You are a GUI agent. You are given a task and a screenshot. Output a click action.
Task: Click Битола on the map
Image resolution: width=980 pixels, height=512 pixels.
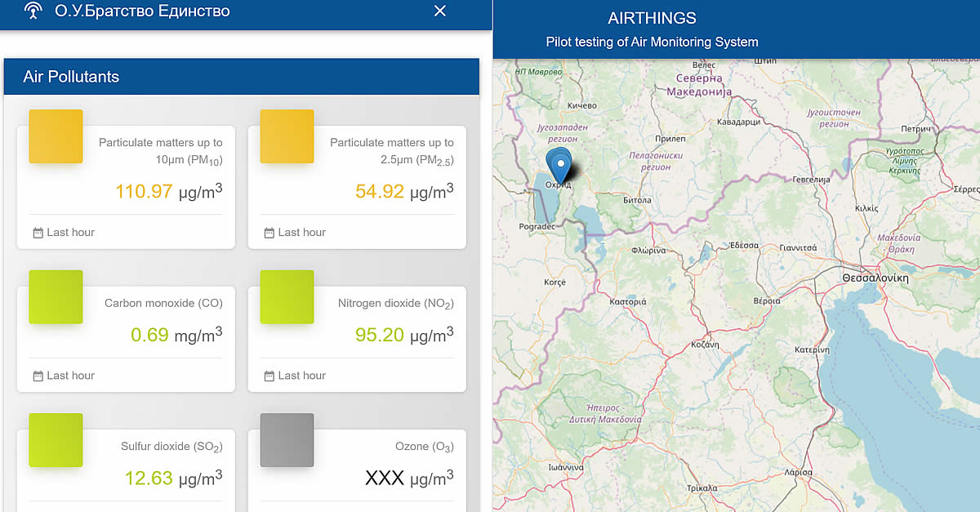pyautogui.click(x=637, y=199)
